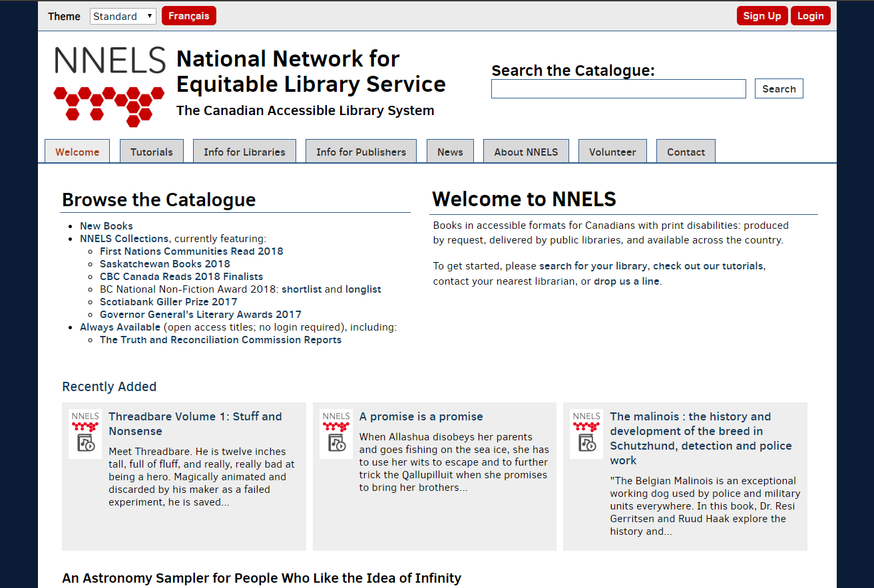
Task: Follow the Always Available link
Action: coord(120,327)
